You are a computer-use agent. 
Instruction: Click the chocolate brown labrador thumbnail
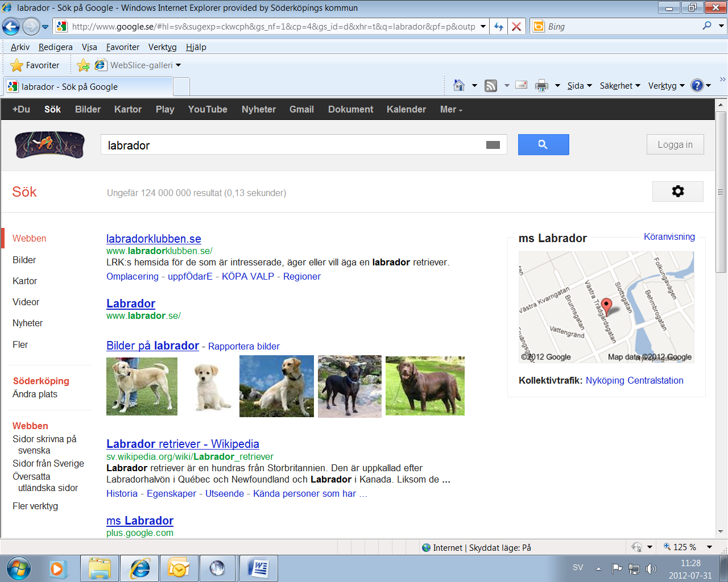425,385
